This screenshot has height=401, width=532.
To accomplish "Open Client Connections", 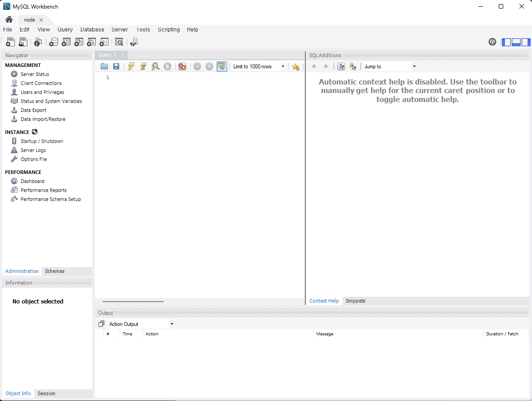I will point(41,83).
